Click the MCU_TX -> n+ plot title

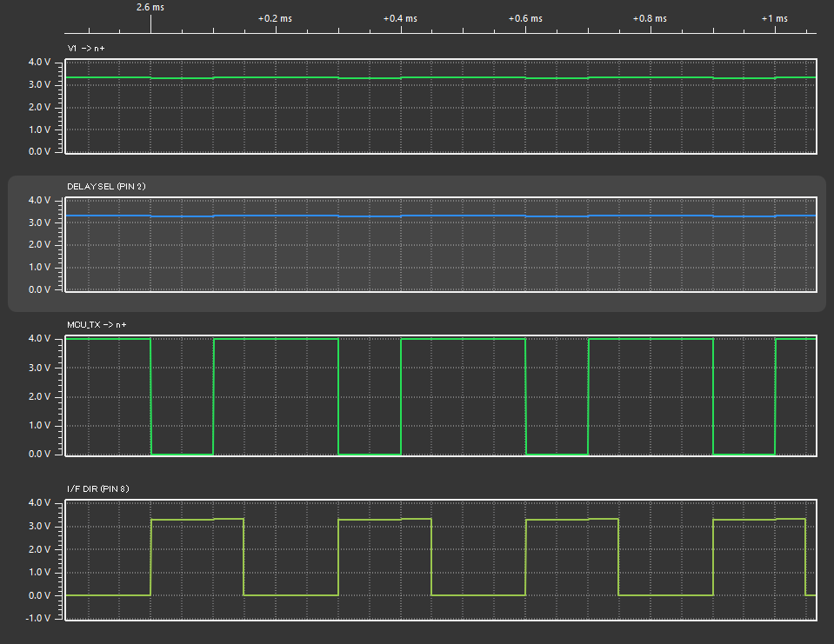click(x=97, y=324)
